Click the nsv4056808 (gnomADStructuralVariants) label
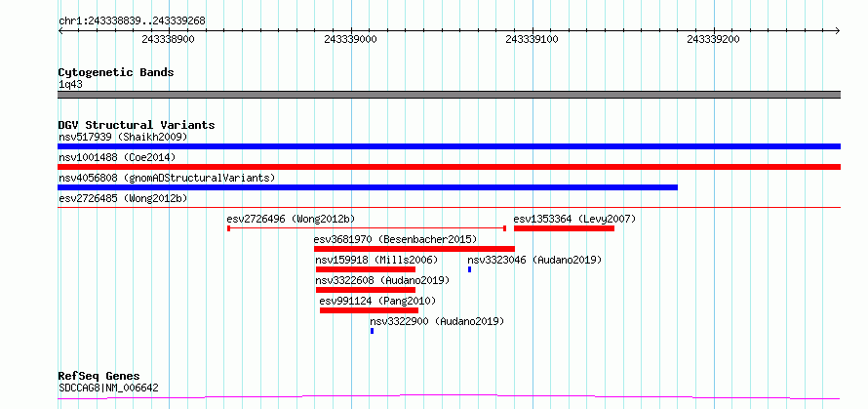Image resolution: width=868 pixels, height=409 pixels. click(x=167, y=178)
